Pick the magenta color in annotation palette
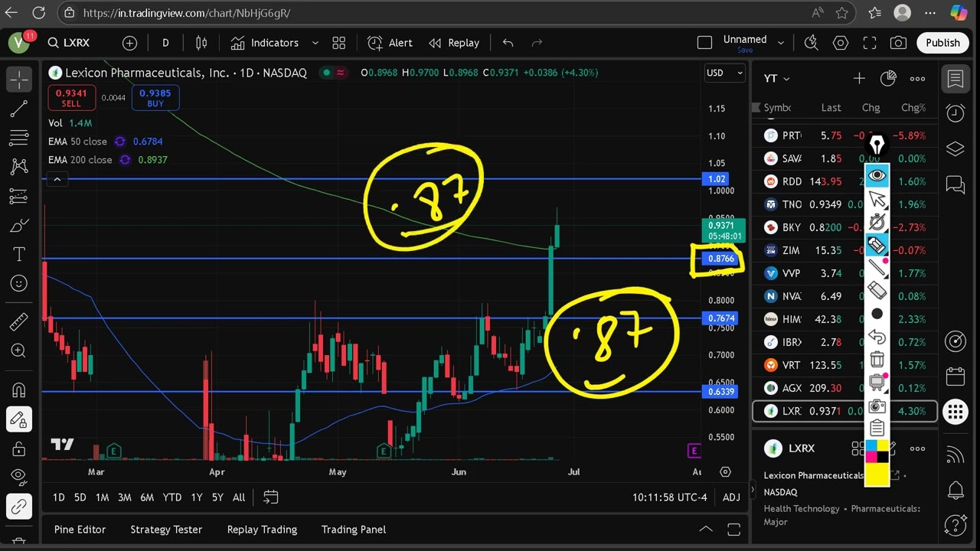The height and width of the screenshot is (551, 980). 871,457
